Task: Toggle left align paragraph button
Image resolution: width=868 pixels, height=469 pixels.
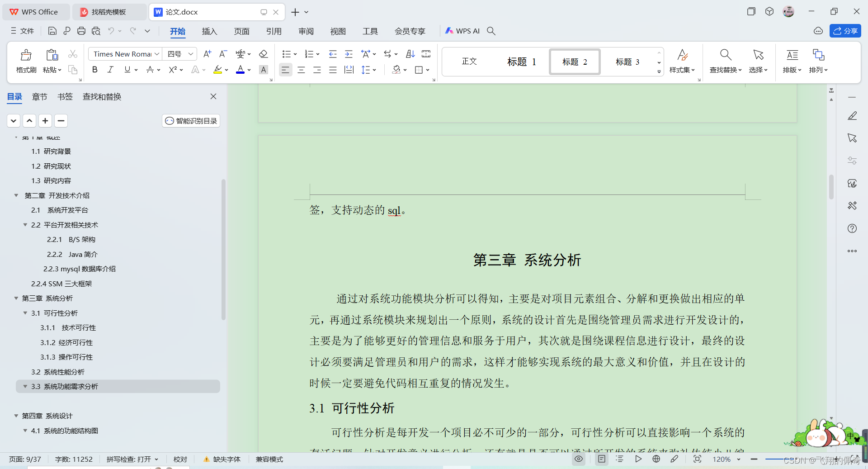Action: (285, 70)
